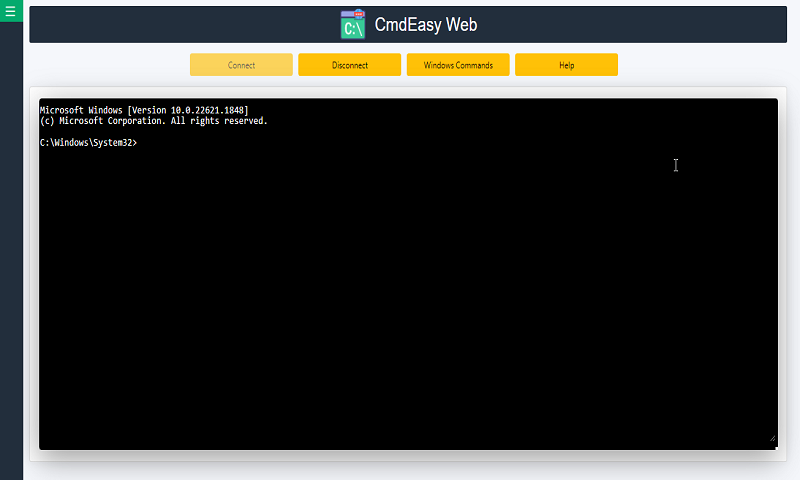Click the Microsoft Windows version line
The image size is (800, 480).
coord(144,110)
